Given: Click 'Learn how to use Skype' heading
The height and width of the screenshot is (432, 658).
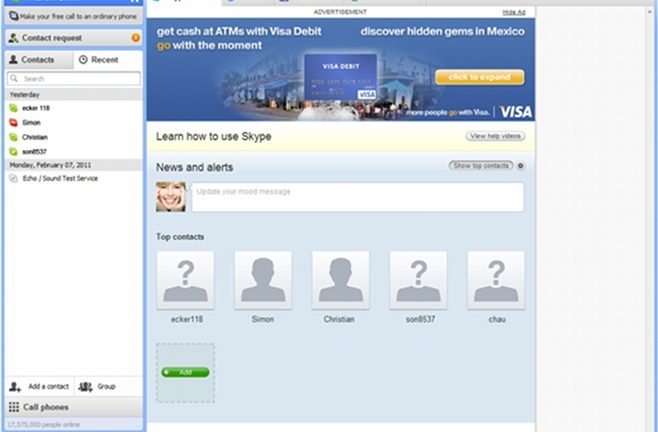Looking at the screenshot, I should pyautogui.click(x=214, y=136).
